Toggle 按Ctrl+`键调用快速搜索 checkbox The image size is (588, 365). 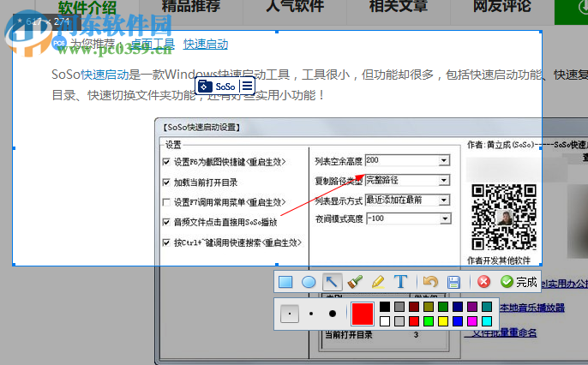166,242
